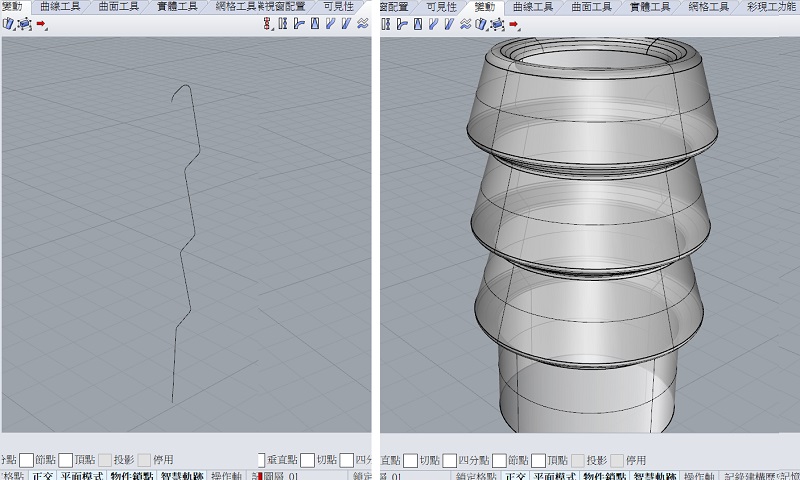Toggle 操作軸 in right status bar
This screenshot has height=480, width=800.
[699, 476]
